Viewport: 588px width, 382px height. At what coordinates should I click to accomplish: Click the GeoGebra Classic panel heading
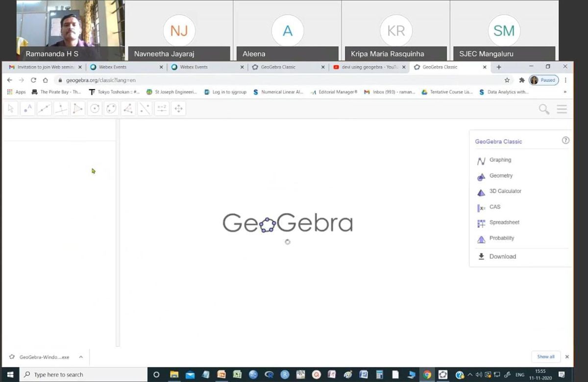pos(498,142)
